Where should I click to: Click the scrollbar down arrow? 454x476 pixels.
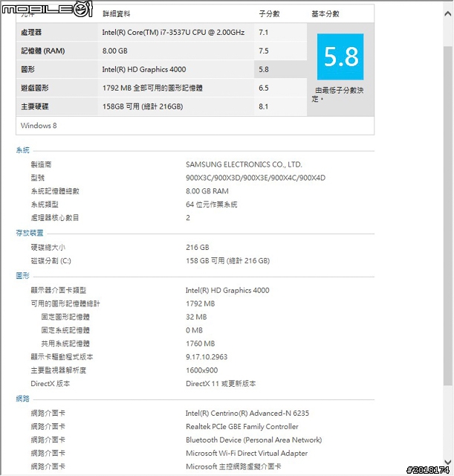tap(447, 462)
